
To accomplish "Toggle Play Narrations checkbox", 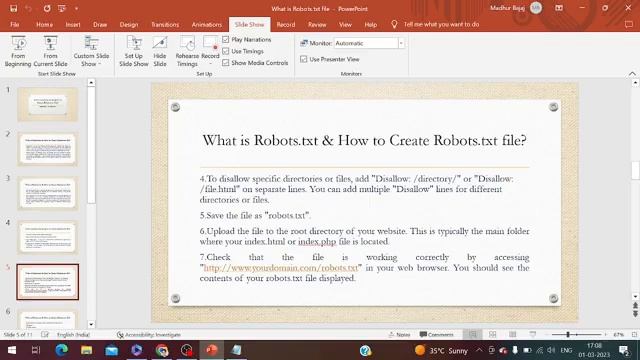I will click(226, 40).
